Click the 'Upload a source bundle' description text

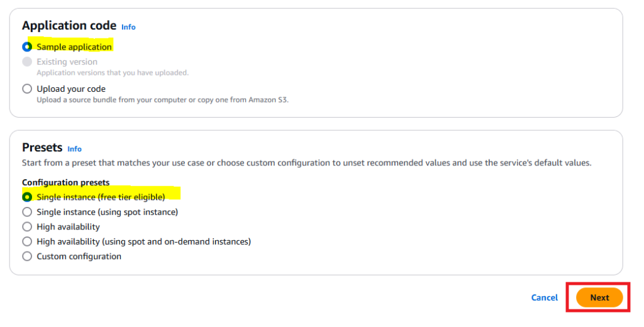pos(162,100)
